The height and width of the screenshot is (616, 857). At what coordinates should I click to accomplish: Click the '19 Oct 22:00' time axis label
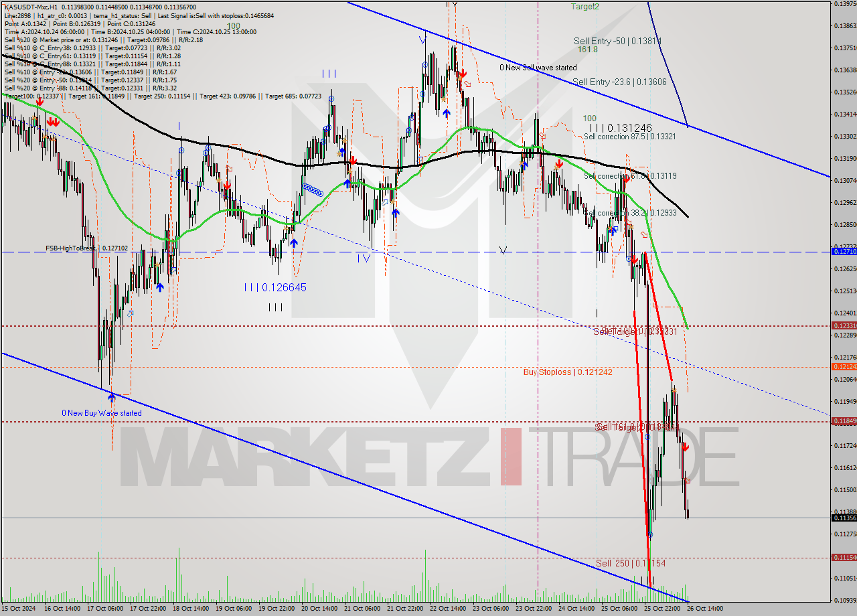point(277,609)
